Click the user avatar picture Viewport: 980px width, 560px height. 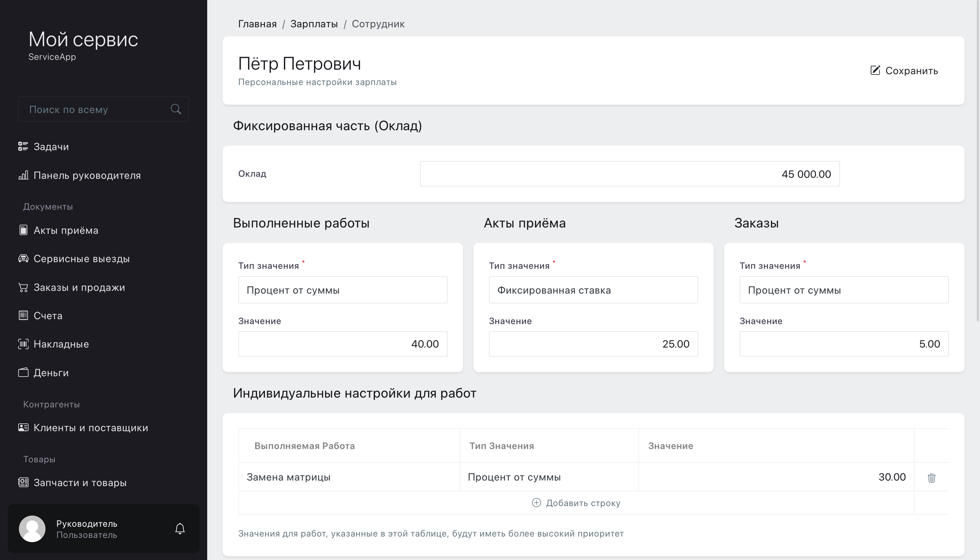tap(32, 529)
